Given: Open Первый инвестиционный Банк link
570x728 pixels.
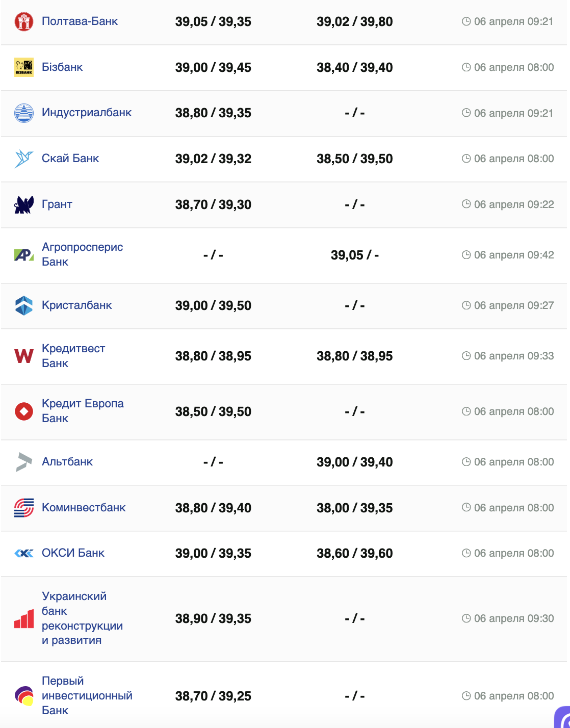Looking at the screenshot, I should tap(87, 695).
